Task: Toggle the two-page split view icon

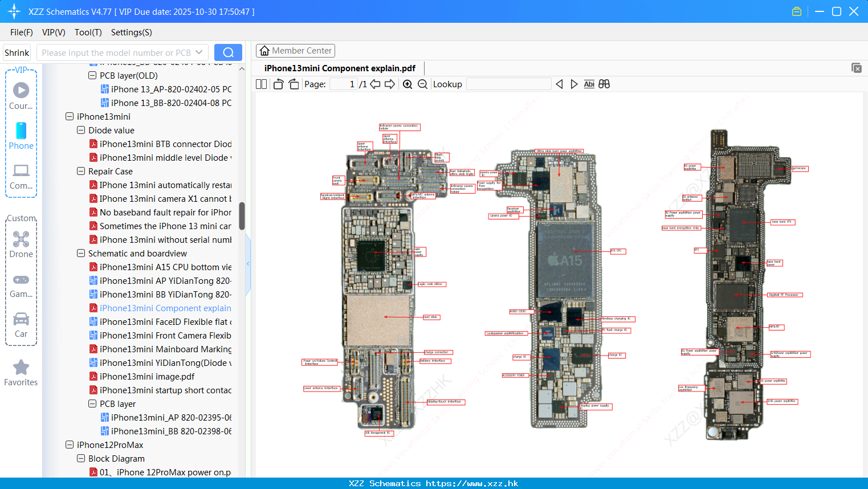Action: point(261,84)
